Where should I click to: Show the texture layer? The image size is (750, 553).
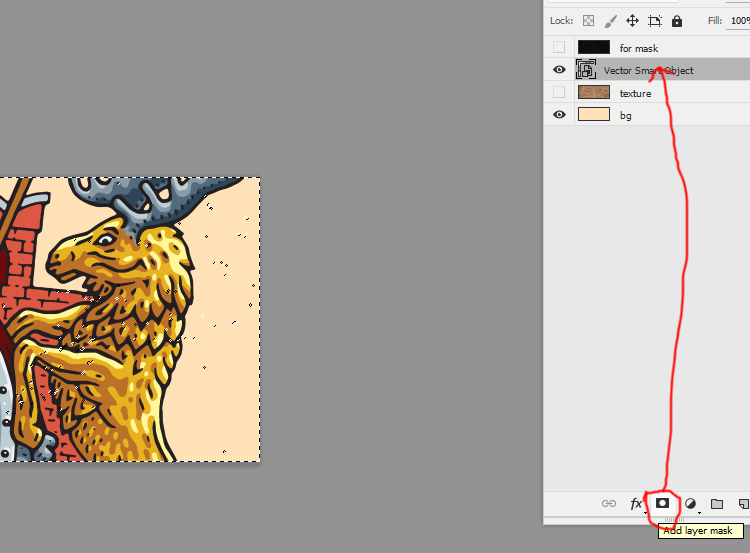tap(559, 92)
